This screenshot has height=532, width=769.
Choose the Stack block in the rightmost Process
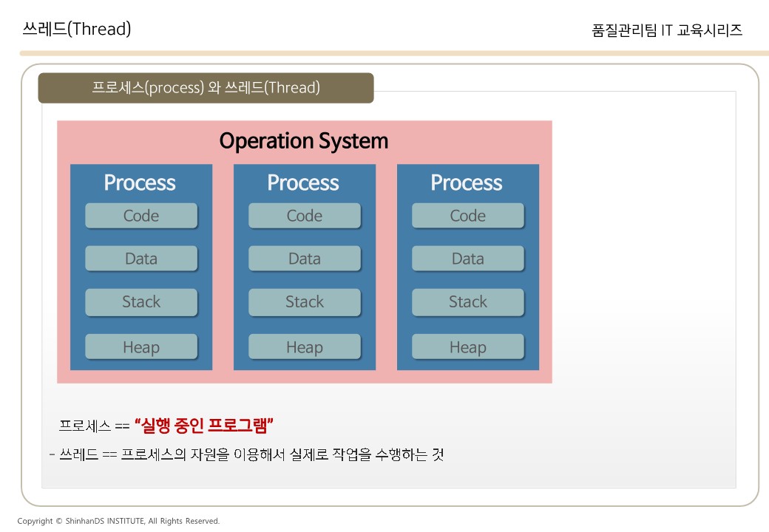pyautogui.click(x=468, y=301)
